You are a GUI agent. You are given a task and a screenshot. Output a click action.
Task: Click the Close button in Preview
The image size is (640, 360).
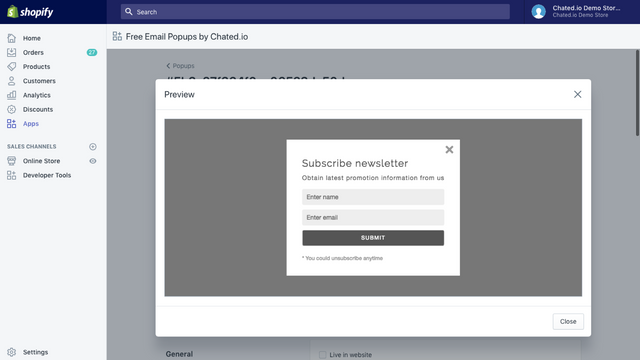[568, 322]
